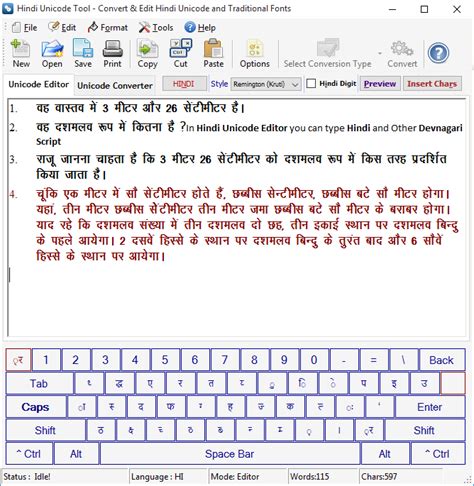Maximize the Hindi Unicode Tool window

click(424, 9)
